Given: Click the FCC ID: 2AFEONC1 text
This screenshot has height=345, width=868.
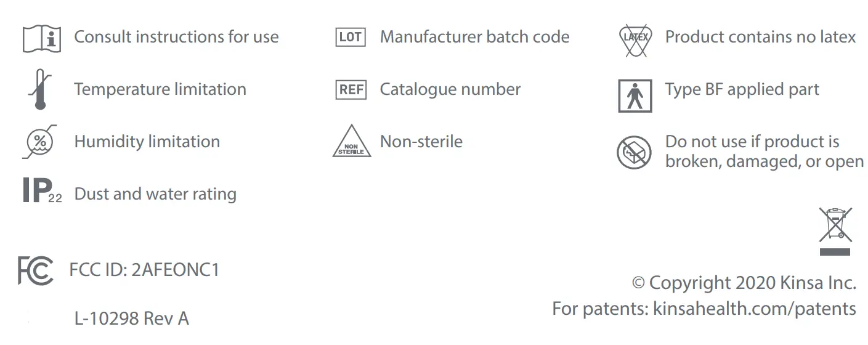Looking at the screenshot, I should click(144, 270).
